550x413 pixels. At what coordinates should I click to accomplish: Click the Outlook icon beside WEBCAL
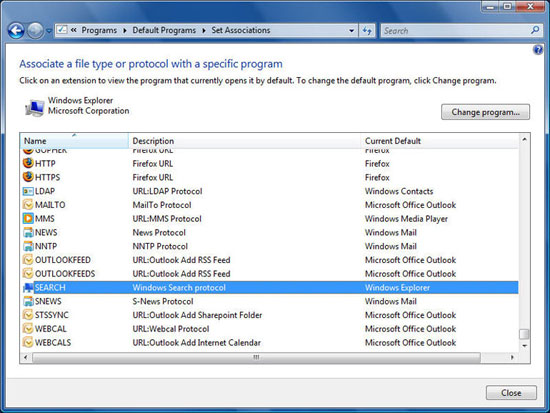coord(28,328)
